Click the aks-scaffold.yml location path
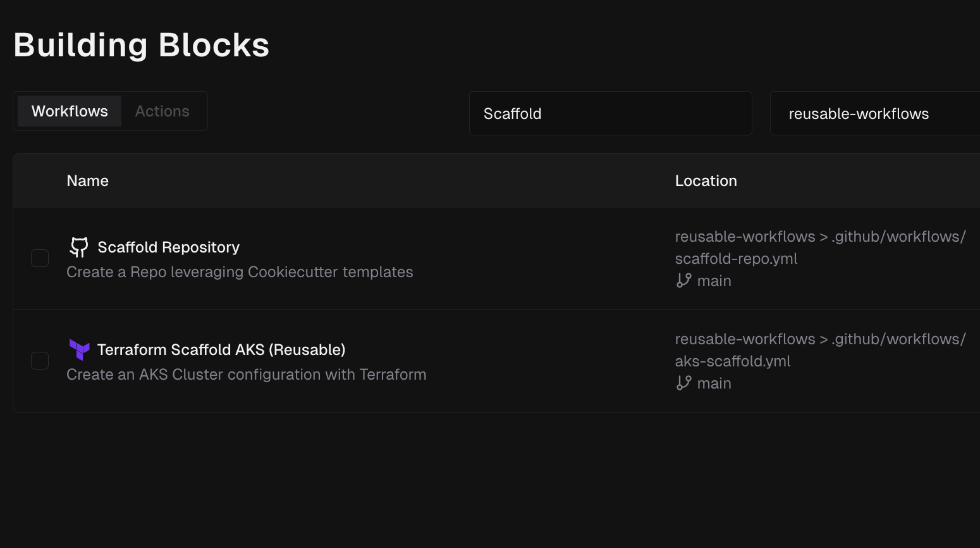This screenshot has height=548, width=980. point(733,361)
